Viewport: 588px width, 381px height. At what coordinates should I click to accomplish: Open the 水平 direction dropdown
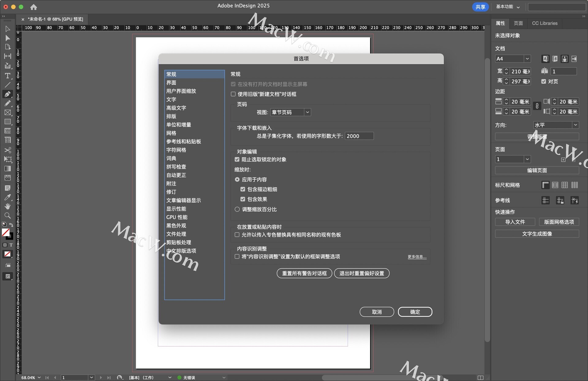556,125
